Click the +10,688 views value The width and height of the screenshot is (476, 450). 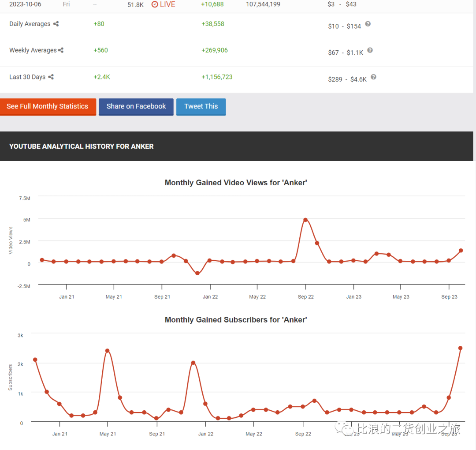(212, 4)
